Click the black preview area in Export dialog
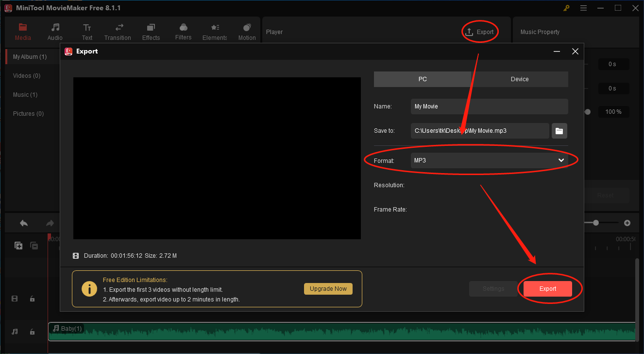Screen dimensions: 644x354 217,158
